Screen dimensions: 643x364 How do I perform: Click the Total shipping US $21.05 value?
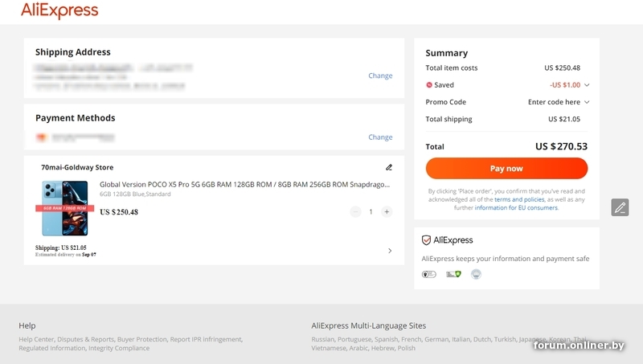(x=564, y=119)
